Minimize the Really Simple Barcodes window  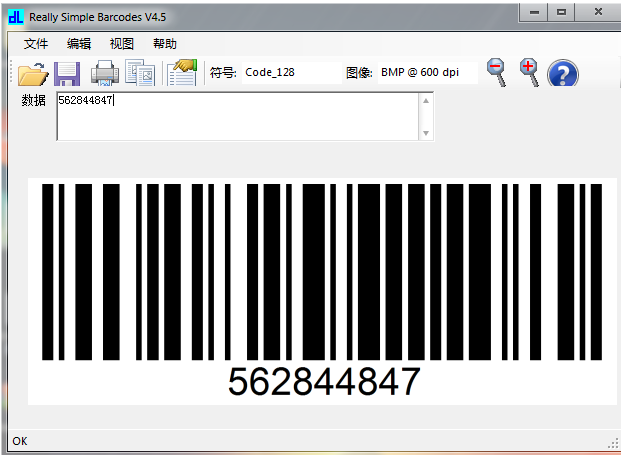point(534,12)
